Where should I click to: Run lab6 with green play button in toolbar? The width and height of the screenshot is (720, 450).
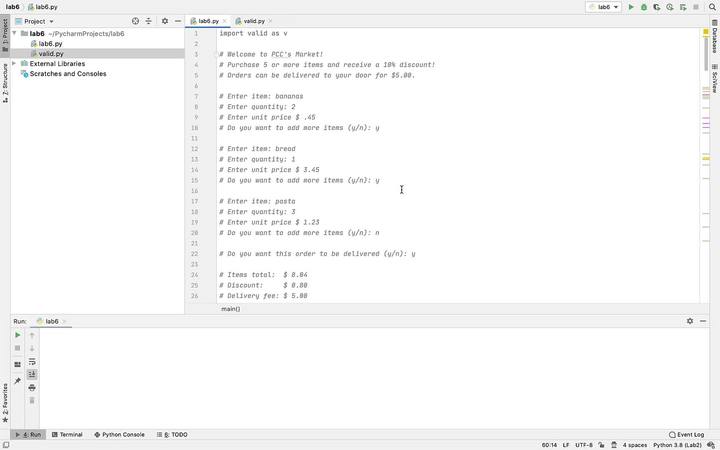631,7
